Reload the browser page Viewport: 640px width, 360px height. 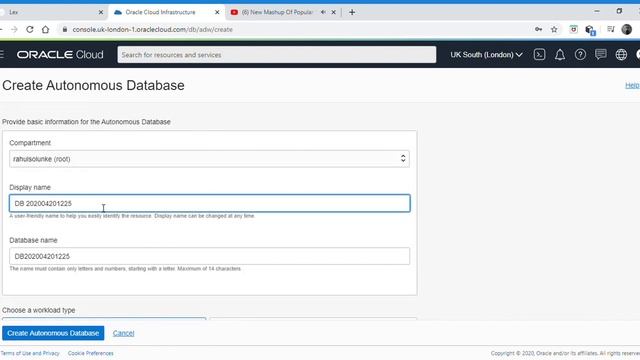[29, 29]
